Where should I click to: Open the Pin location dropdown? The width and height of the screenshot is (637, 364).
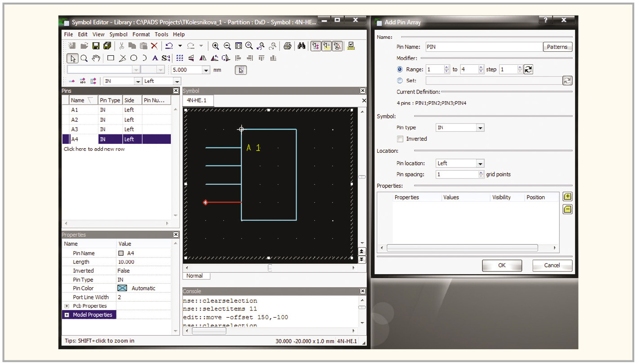pos(480,164)
